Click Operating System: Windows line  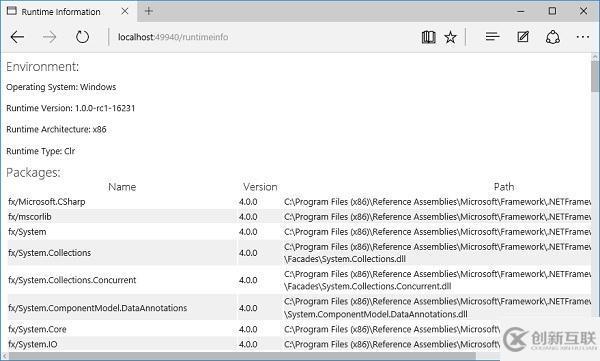[61, 87]
